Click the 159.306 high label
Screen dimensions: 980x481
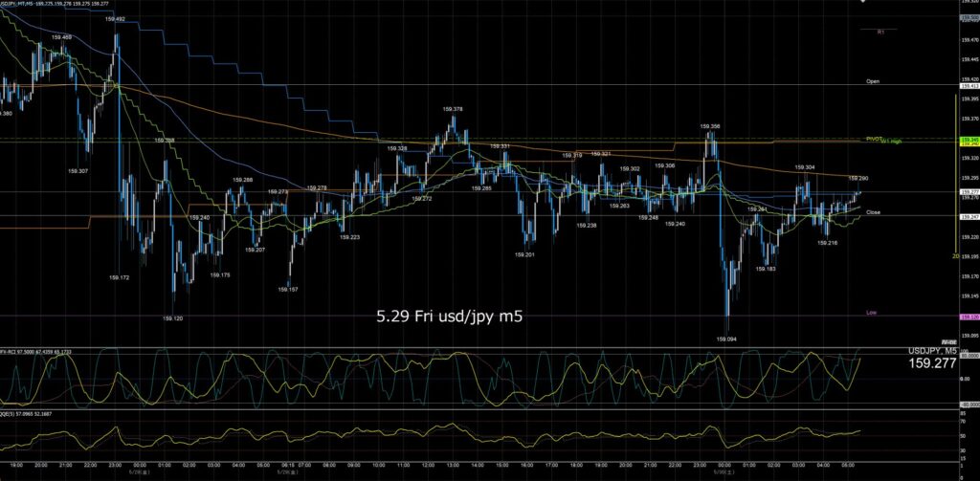click(x=665, y=166)
